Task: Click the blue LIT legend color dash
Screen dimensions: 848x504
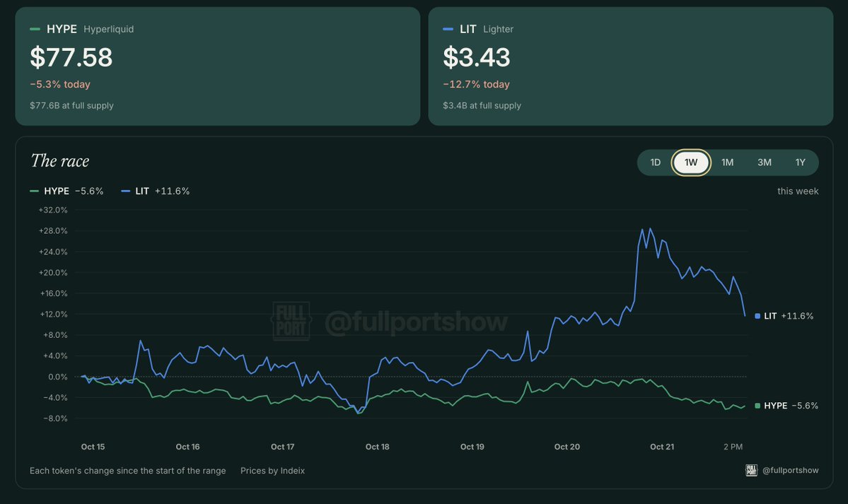Action: click(125, 191)
